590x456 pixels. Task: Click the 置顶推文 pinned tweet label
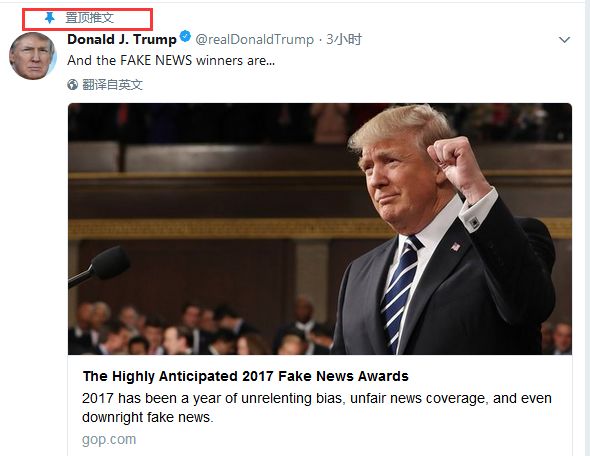tap(90, 18)
